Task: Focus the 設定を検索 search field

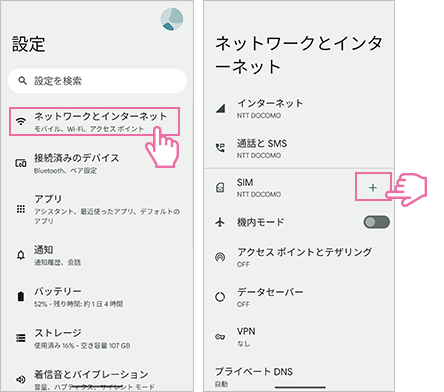Action: [97, 81]
